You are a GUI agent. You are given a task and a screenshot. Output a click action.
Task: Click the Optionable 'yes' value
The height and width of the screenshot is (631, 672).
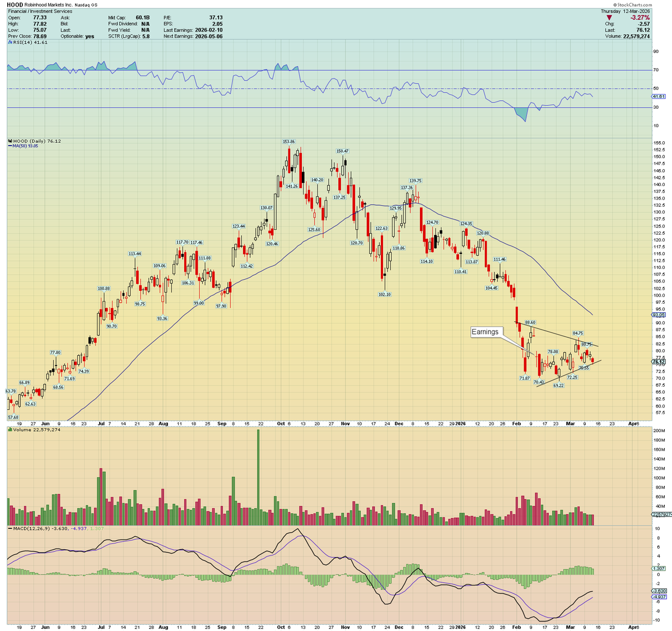(90, 36)
